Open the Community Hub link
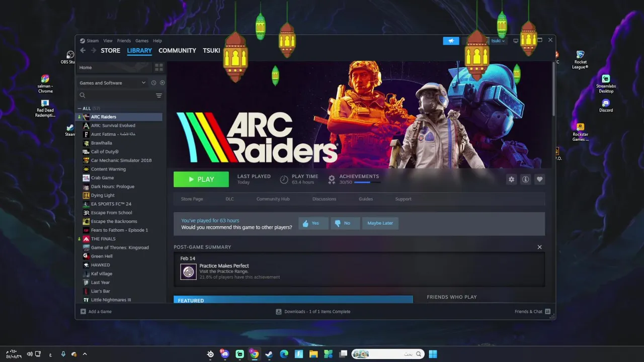Screen dimensions: 644x362 pyautogui.click(x=273, y=199)
